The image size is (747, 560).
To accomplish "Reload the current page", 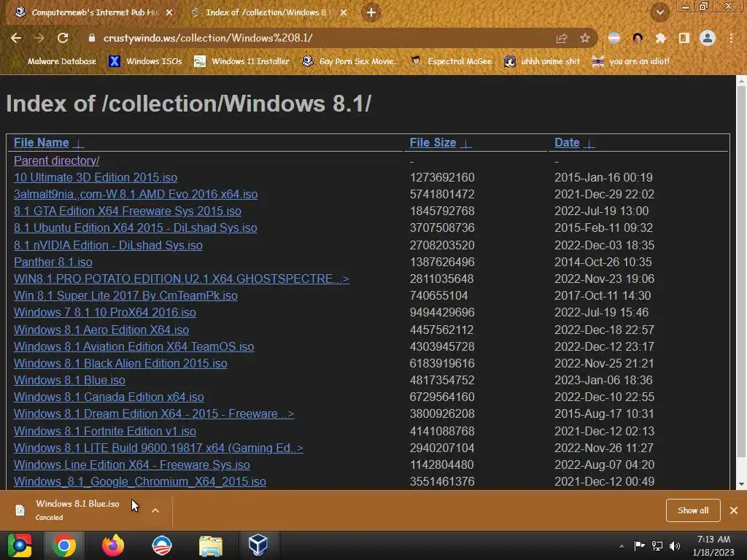I will [x=63, y=38].
